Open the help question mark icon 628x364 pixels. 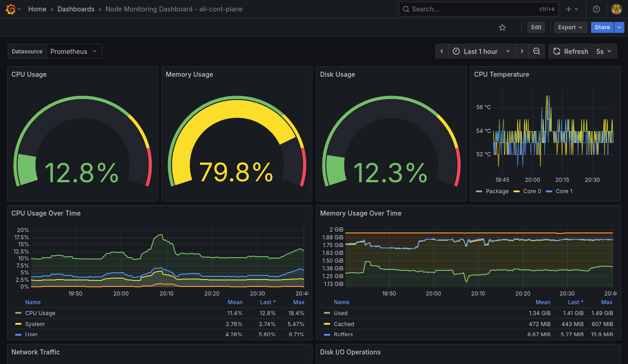(596, 9)
